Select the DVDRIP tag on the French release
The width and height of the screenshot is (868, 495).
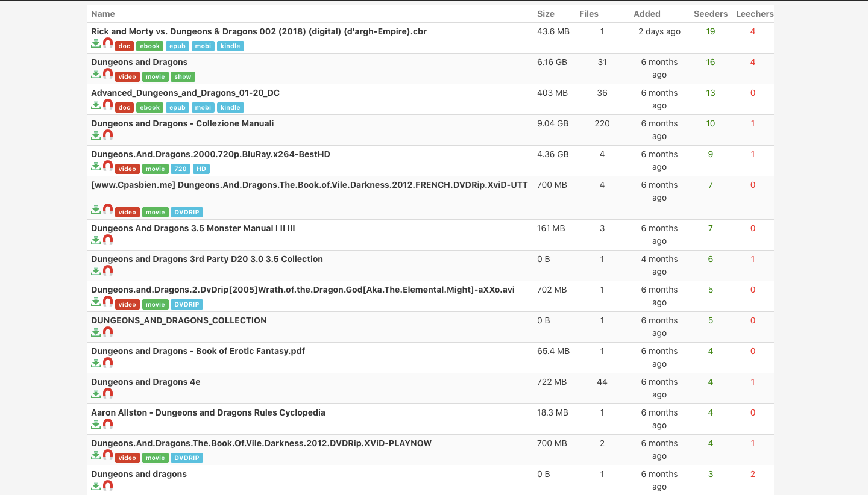[x=187, y=212]
